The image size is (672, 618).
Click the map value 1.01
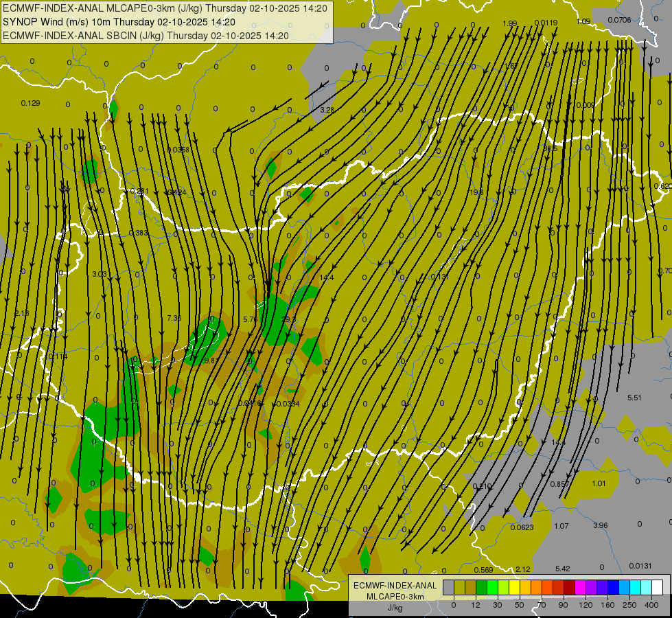tap(599, 484)
